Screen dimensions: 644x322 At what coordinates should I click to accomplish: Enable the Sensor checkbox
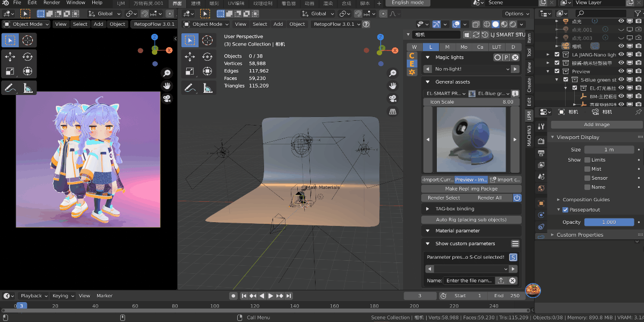click(587, 178)
